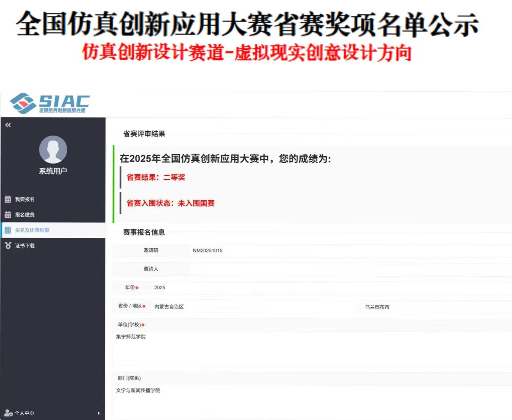Click medal icon beside 证书下载
512x420 pixels.
point(8,246)
